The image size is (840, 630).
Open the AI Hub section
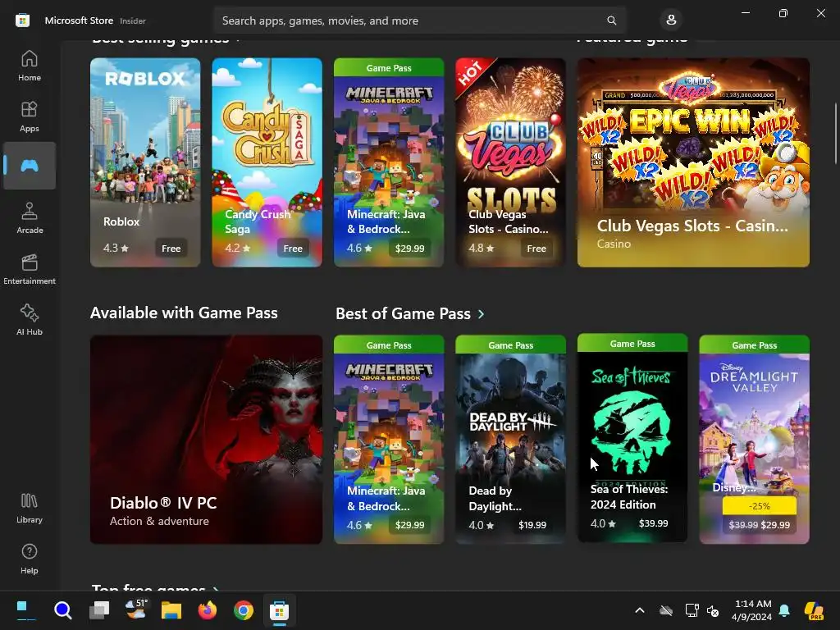pos(30,320)
